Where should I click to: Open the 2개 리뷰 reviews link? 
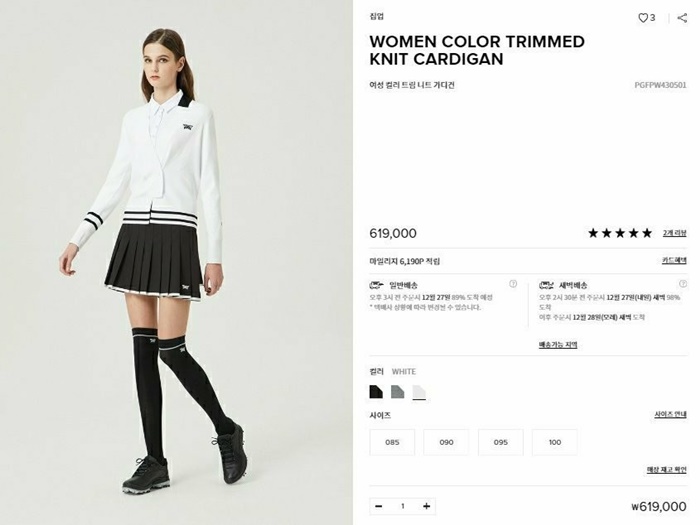[x=674, y=233]
